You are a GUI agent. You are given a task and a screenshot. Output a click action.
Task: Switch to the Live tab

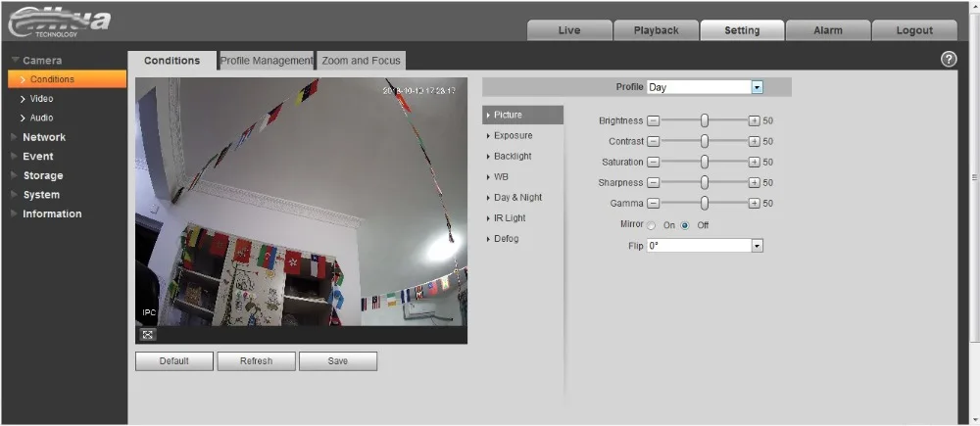click(x=569, y=30)
